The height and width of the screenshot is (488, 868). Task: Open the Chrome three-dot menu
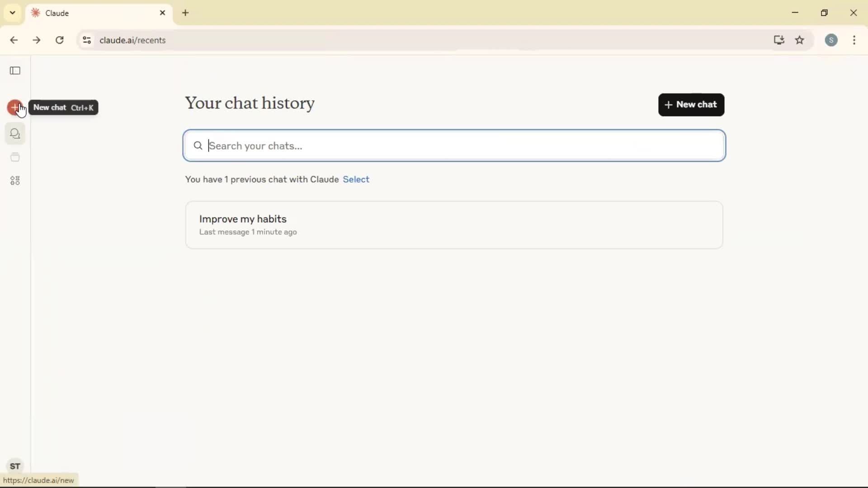coord(854,40)
